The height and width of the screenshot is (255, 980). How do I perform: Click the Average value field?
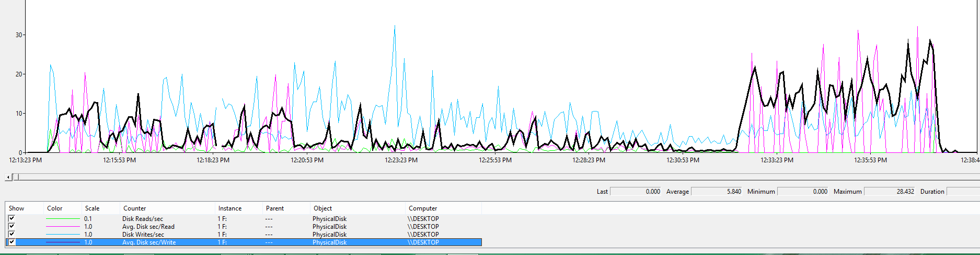point(717,192)
